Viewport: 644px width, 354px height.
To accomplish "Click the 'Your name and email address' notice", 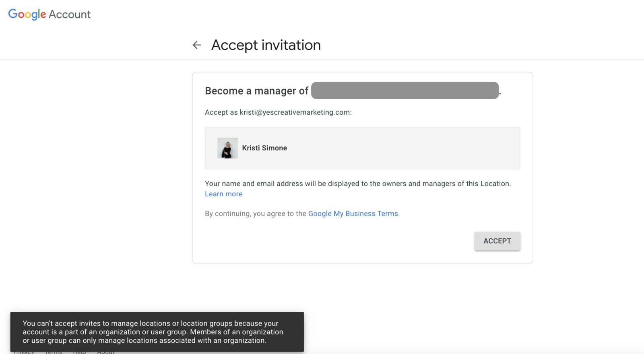I will point(358,184).
